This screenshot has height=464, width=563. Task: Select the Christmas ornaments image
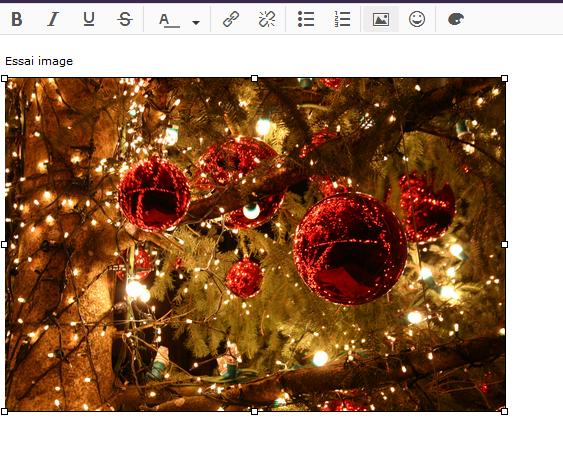click(255, 244)
